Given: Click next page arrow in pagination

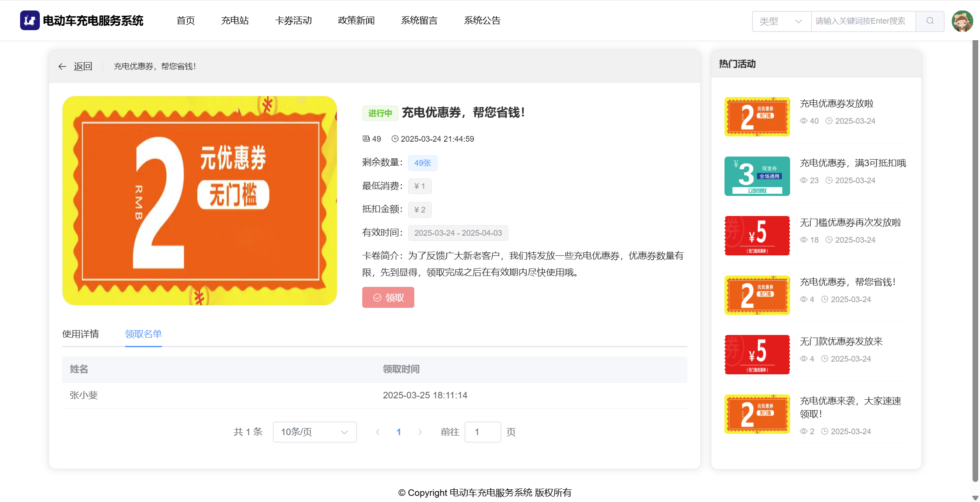Looking at the screenshot, I should [x=420, y=432].
